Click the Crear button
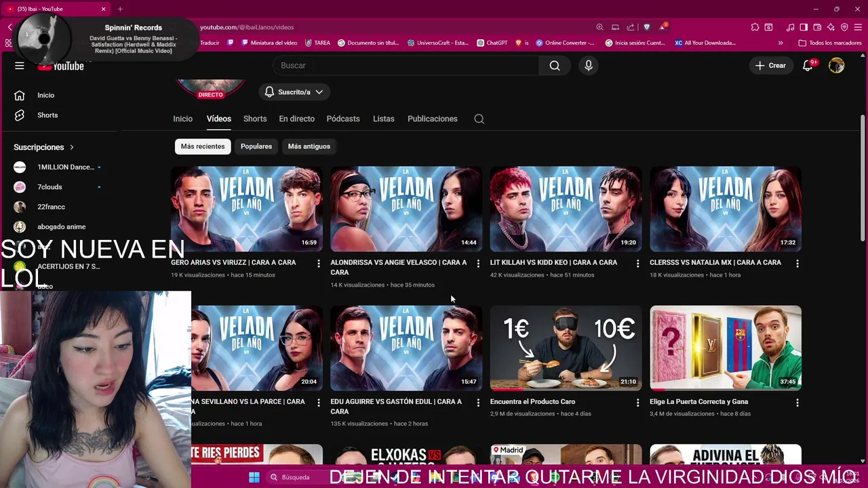868x488 pixels. pos(770,66)
